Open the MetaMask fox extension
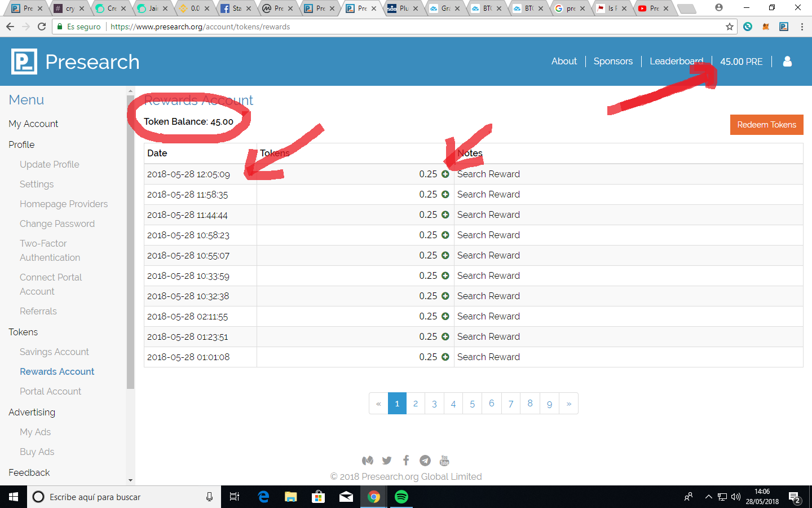The image size is (812, 508). pos(766,27)
